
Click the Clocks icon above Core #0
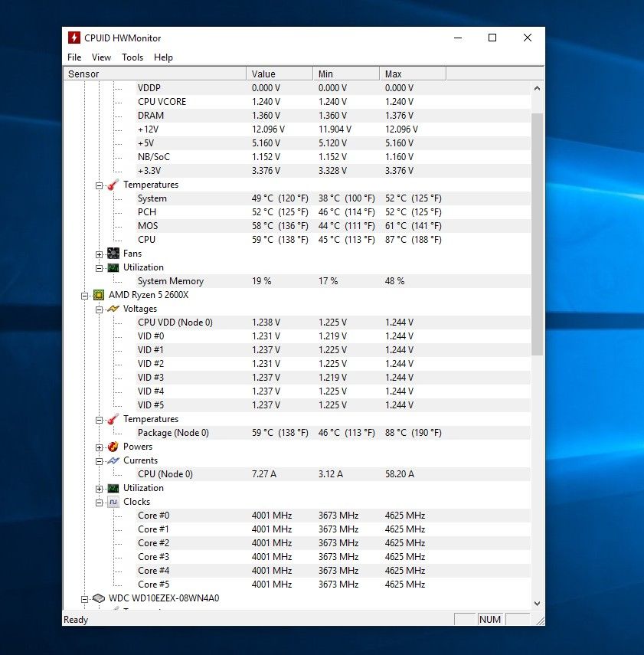[113, 502]
